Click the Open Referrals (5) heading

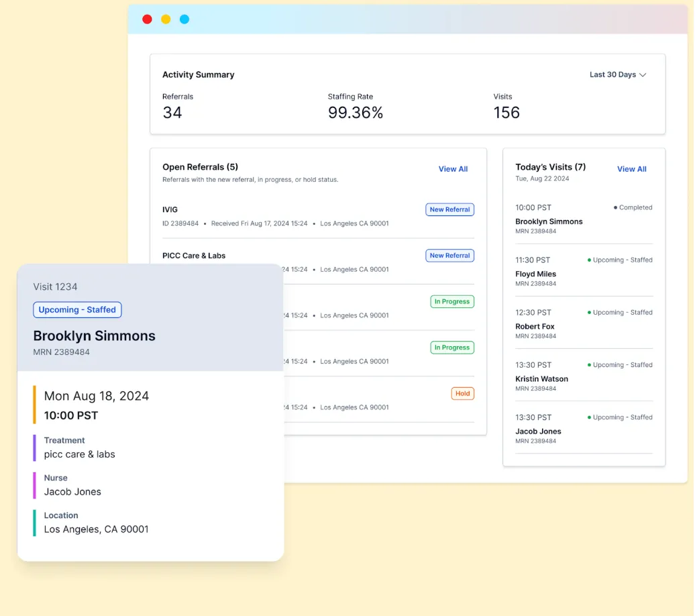click(x=200, y=167)
